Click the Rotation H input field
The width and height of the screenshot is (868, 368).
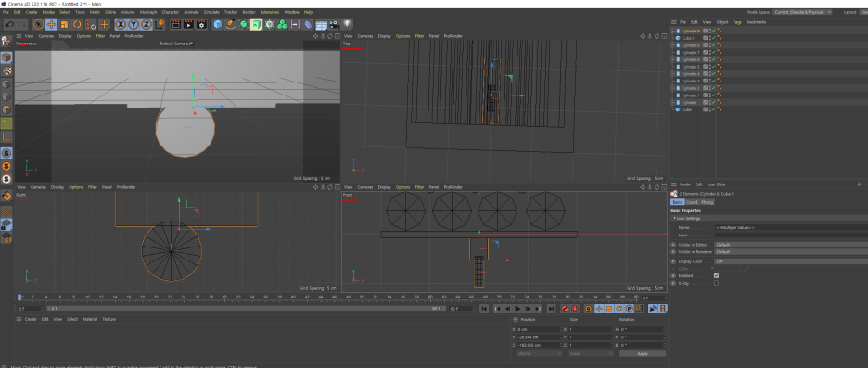click(x=642, y=329)
